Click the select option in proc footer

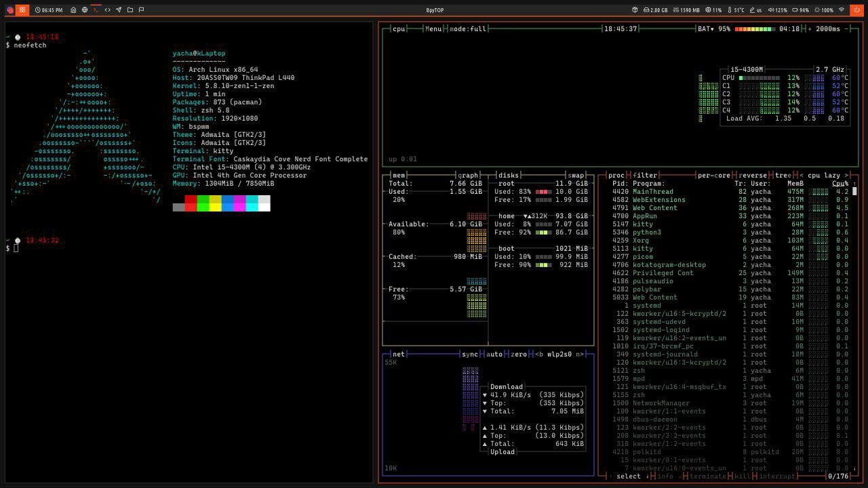tap(629, 476)
